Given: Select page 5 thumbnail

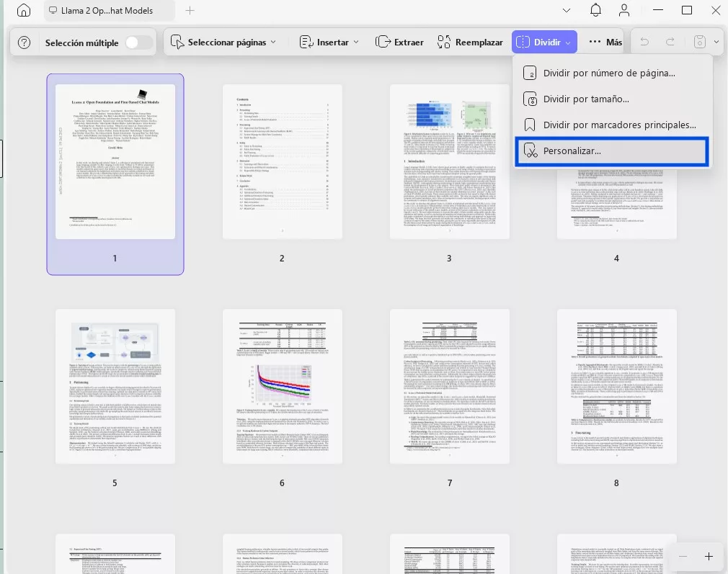Looking at the screenshot, I should pos(115,386).
